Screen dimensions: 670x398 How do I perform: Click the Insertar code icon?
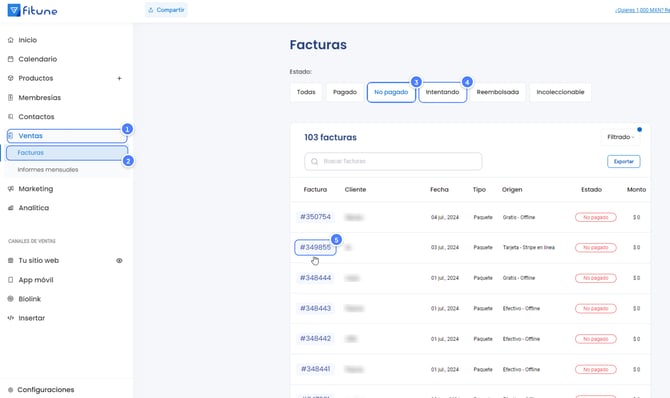11,318
